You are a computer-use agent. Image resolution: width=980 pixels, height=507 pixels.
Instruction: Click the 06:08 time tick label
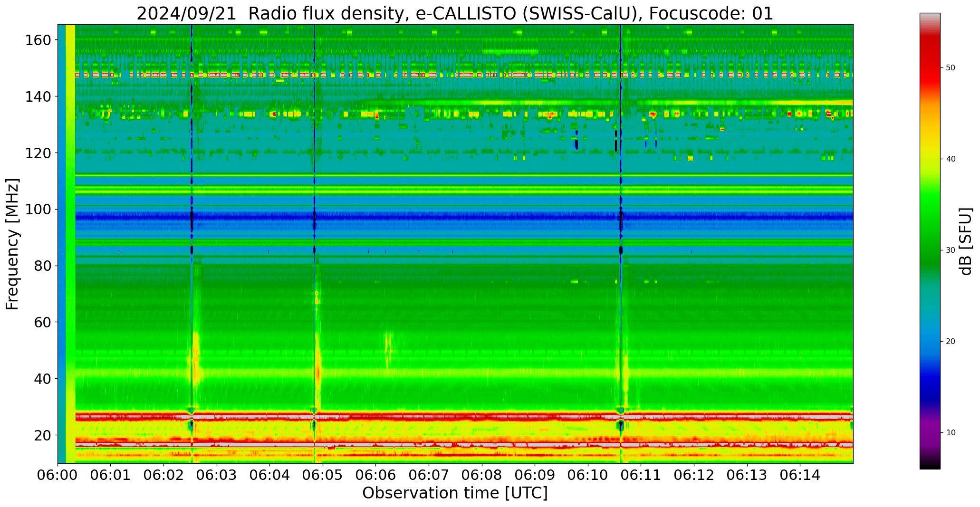482,475
